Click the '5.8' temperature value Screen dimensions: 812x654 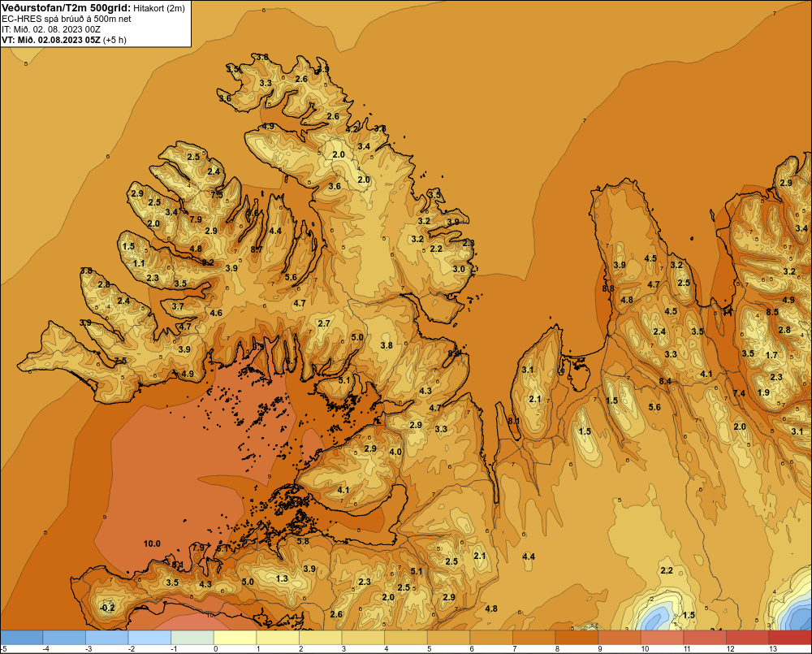click(303, 541)
